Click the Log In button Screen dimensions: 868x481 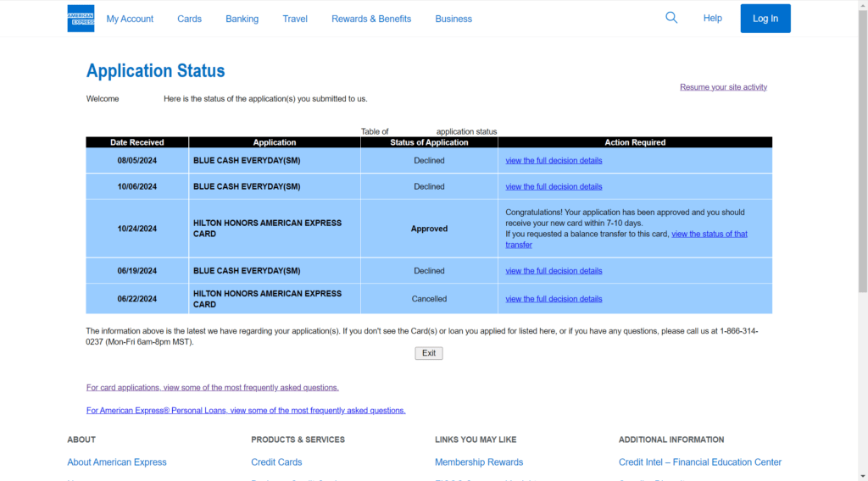pyautogui.click(x=765, y=19)
